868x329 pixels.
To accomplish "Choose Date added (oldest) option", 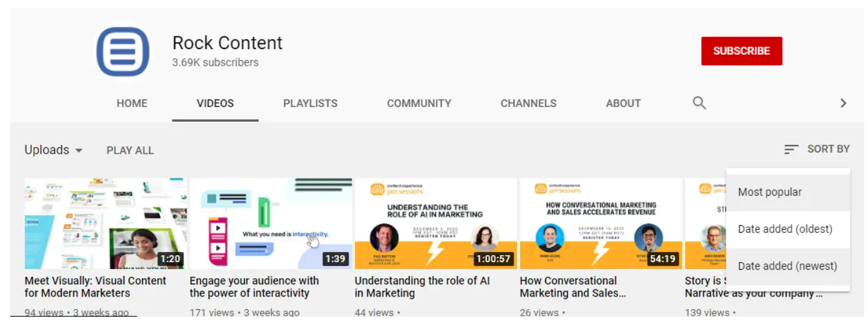I will tap(788, 230).
